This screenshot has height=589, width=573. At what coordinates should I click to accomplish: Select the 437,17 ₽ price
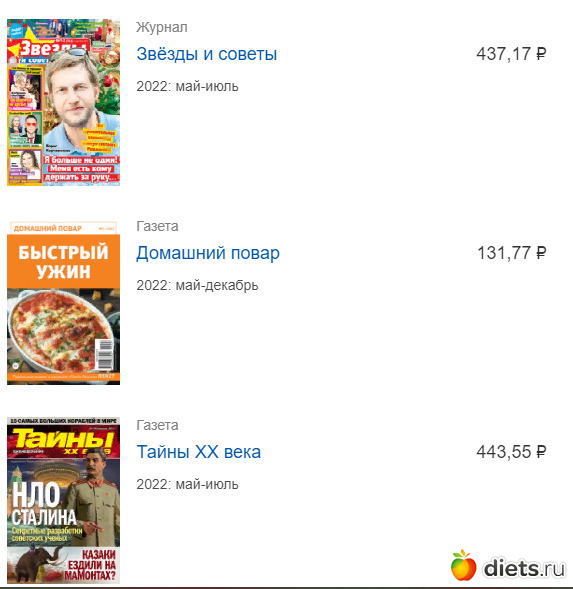[x=511, y=54]
